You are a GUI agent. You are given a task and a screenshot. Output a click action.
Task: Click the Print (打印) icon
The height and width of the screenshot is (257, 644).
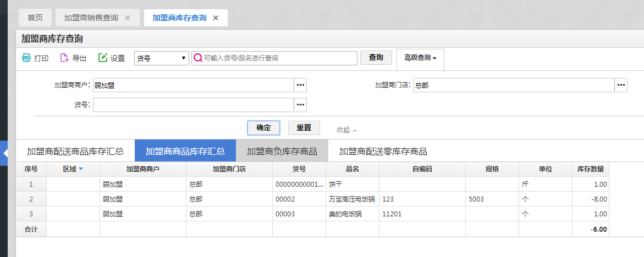(26, 58)
